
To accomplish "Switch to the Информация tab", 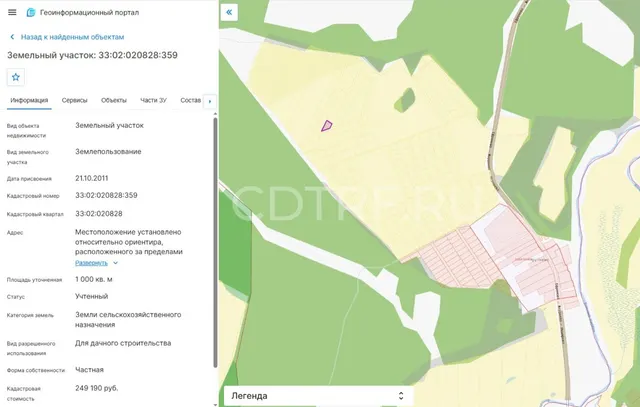I will point(29,100).
